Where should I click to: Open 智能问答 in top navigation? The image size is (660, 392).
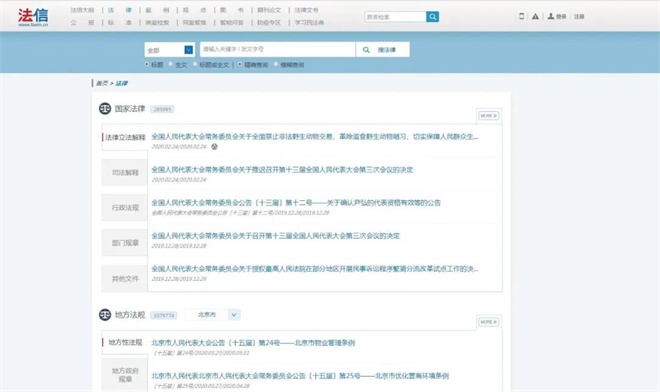click(x=232, y=23)
